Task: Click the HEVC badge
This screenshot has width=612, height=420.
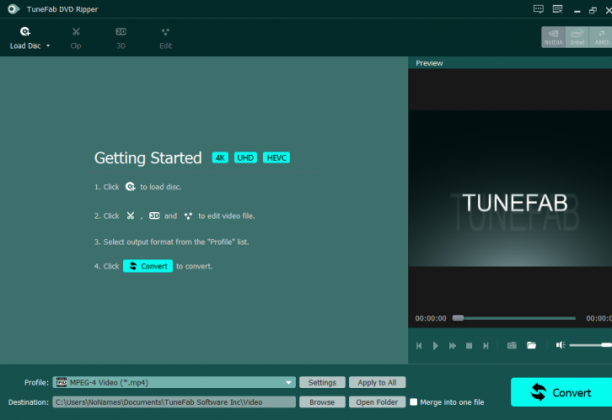Action: pyautogui.click(x=276, y=158)
